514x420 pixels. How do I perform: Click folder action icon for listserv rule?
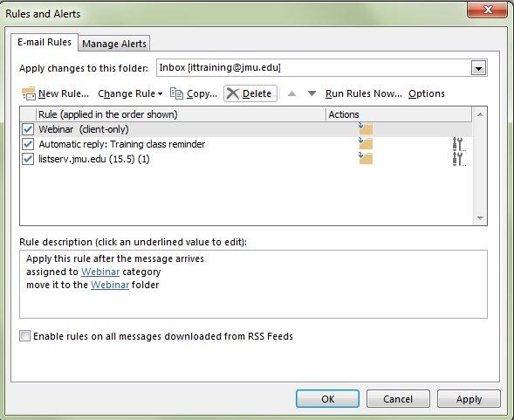click(366, 158)
